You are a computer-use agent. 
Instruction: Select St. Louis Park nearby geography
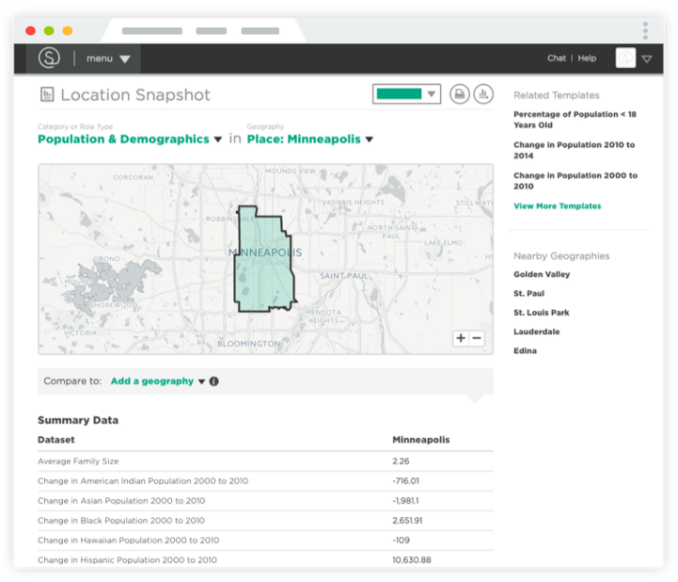(541, 312)
